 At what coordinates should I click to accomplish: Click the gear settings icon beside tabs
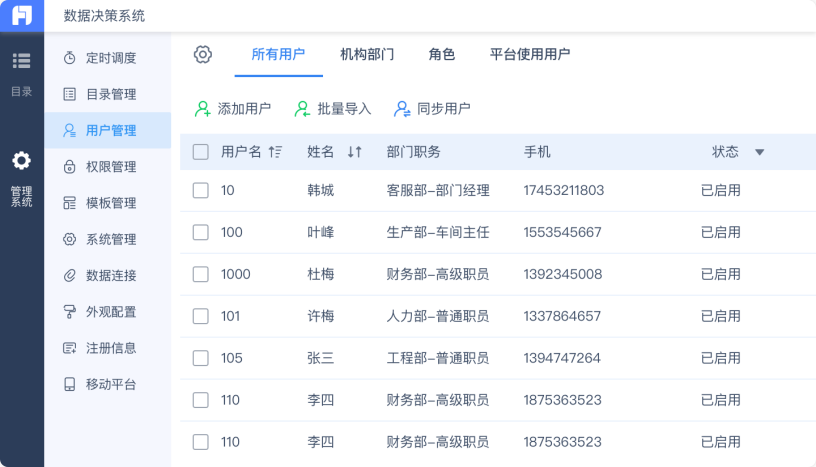click(203, 55)
